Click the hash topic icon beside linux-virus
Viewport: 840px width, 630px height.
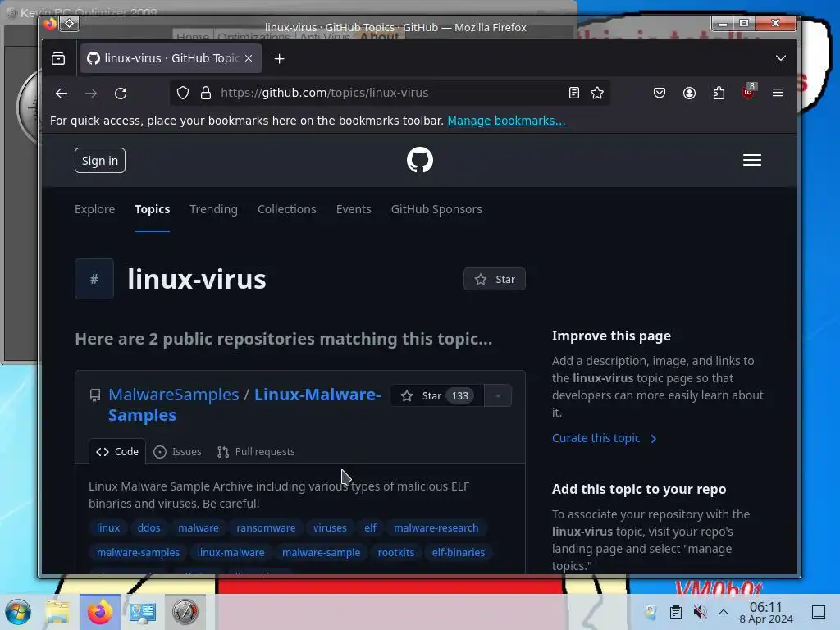(x=94, y=279)
